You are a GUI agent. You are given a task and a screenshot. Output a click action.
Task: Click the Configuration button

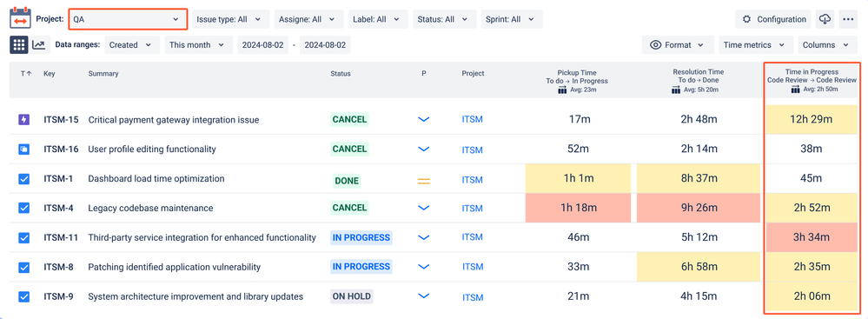click(x=773, y=19)
